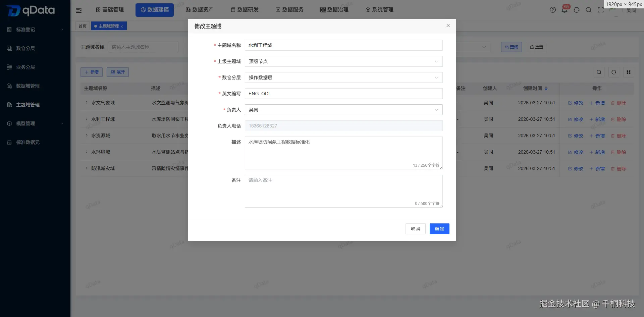644x317 pixels.
Task: Click the 取消 cancel button
Action: (415, 228)
